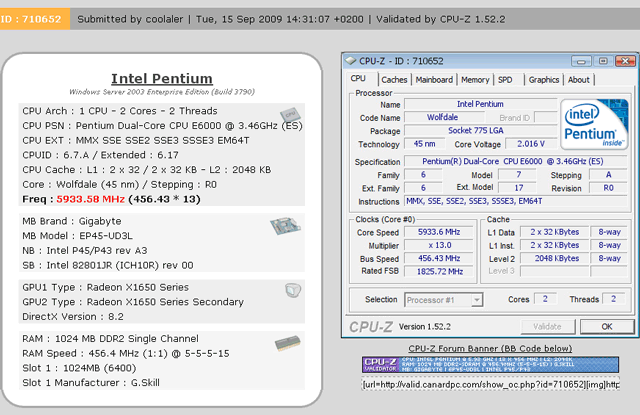
Task: Click the Core Voltage value 2.016 V
Action: point(531,144)
